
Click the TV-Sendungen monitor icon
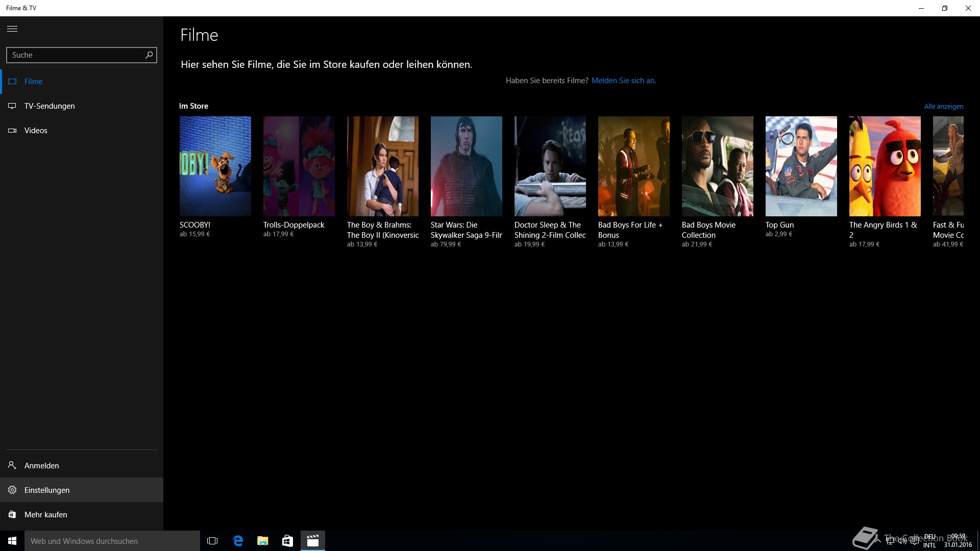tap(12, 106)
